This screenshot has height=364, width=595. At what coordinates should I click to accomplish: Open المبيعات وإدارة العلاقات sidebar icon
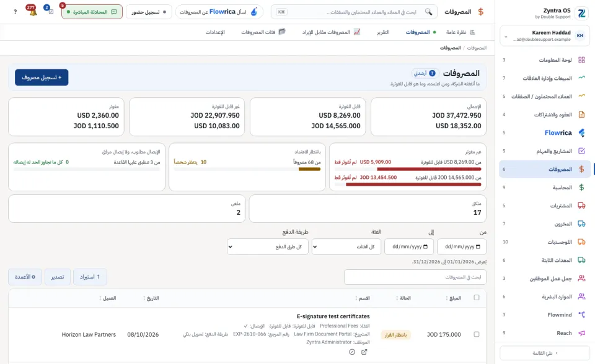(581, 78)
